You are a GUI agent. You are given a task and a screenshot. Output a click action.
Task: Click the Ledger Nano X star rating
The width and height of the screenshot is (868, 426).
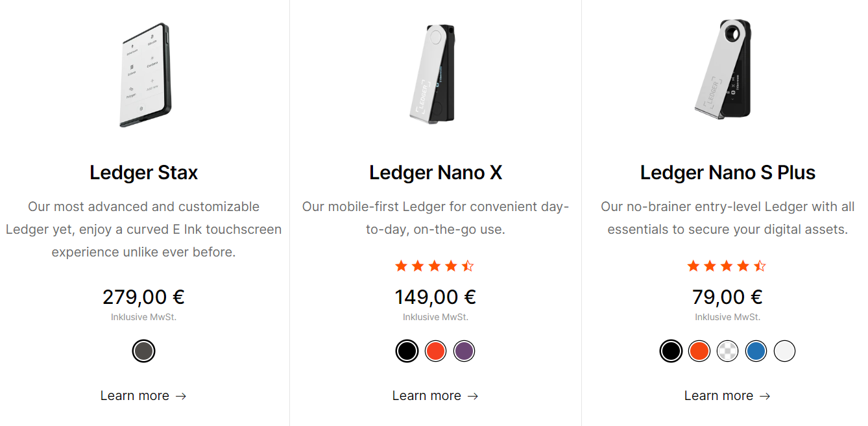[435, 266]
